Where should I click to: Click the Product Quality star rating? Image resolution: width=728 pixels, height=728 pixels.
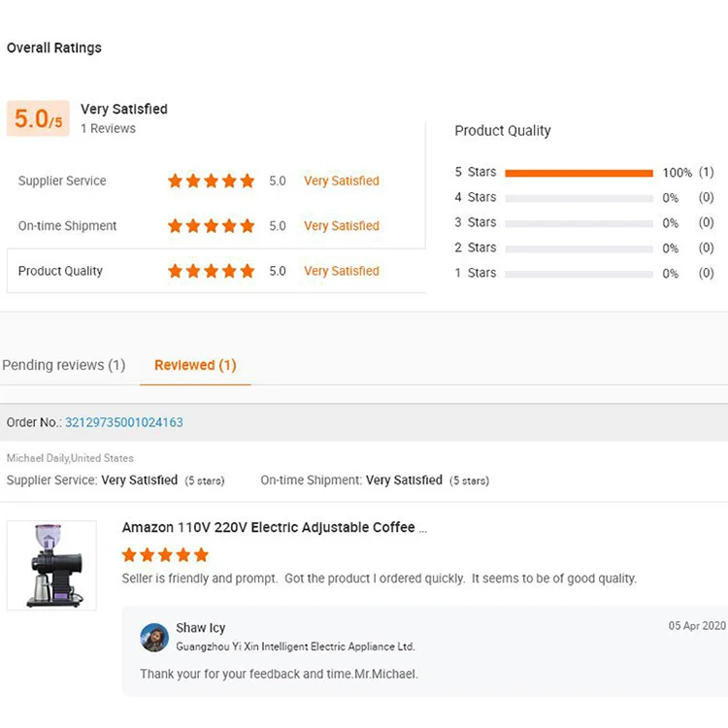click(x=211, y=272)
